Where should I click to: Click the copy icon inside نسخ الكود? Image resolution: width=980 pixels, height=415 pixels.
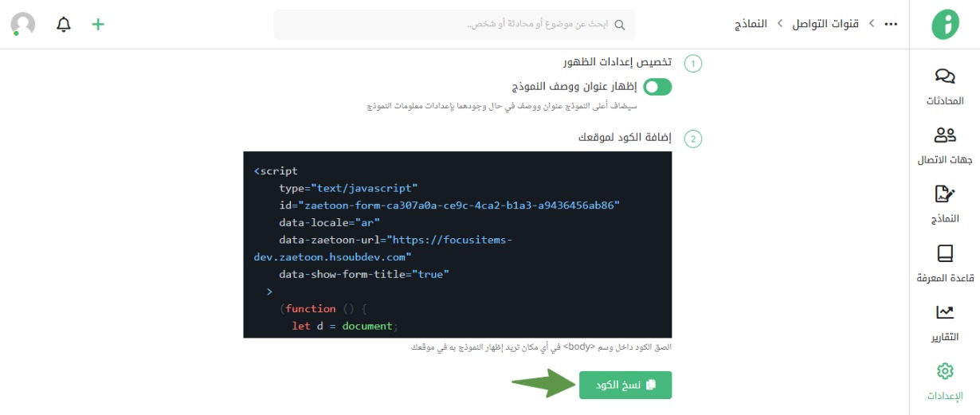(651, 385)
